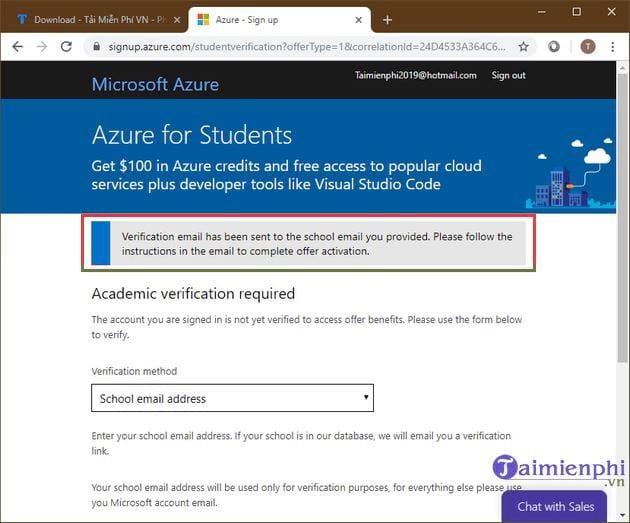The image size is (630, 523).
Task: Click the Verification method label
Action: click(x=134, y=371)
